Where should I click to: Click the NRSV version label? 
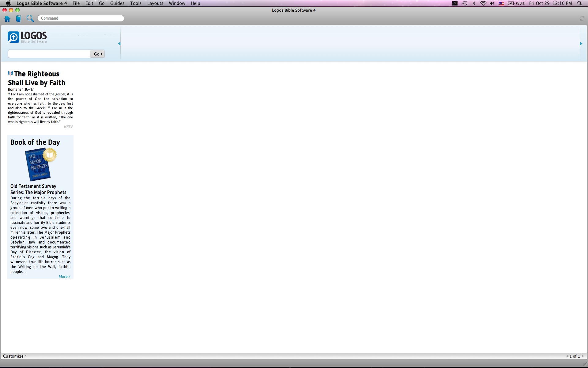click(68, 126)
